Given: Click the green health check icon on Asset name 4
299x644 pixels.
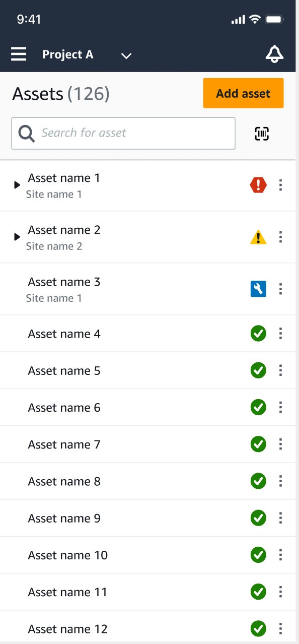Looking at the screenshot, I should pyautogui.click(x=258, y=334).
